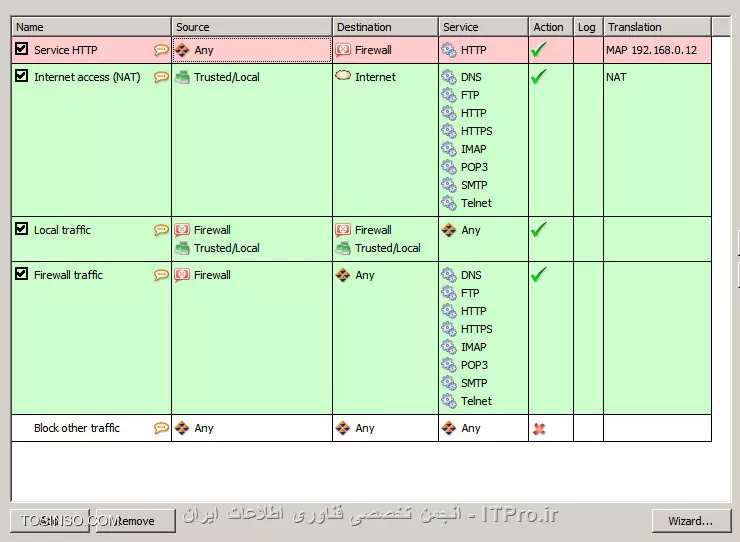740x542 pixels.
Task: Click Any service text in Block other traffic row
Action: click(471, 428)
